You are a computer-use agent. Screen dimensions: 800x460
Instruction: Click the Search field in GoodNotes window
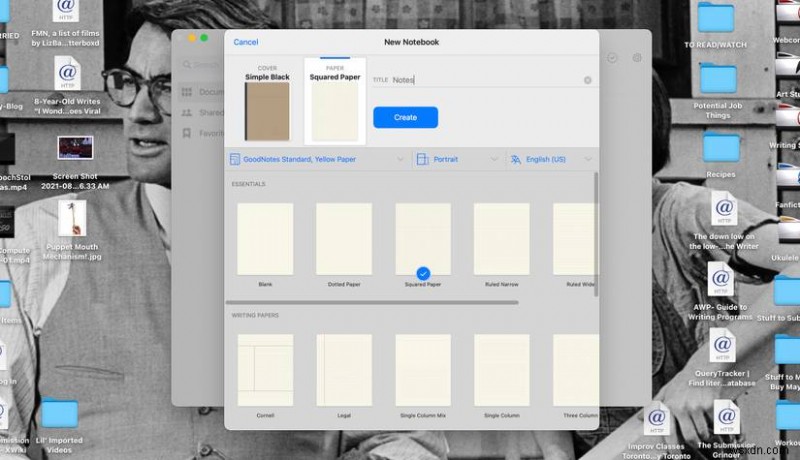coord(203,65)
